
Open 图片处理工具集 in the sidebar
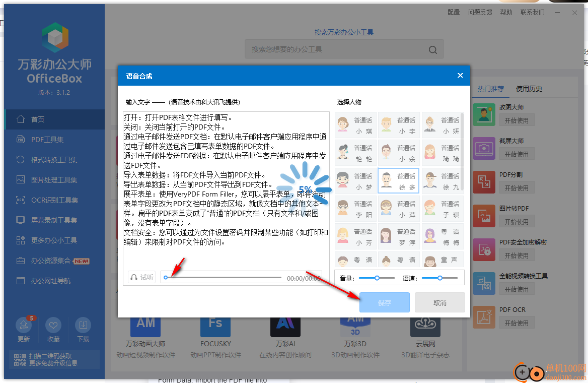(x=55, y=180)
